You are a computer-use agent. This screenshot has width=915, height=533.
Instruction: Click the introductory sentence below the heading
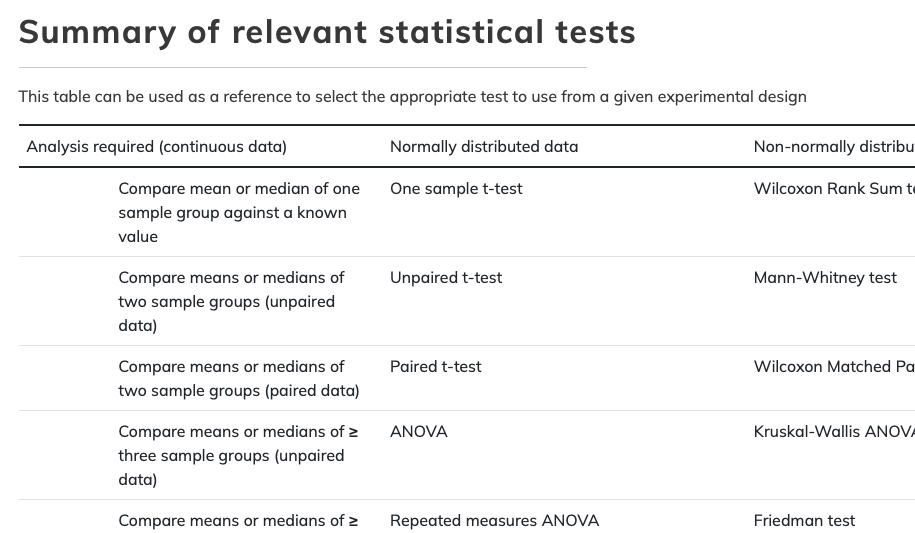pos(412,97)
